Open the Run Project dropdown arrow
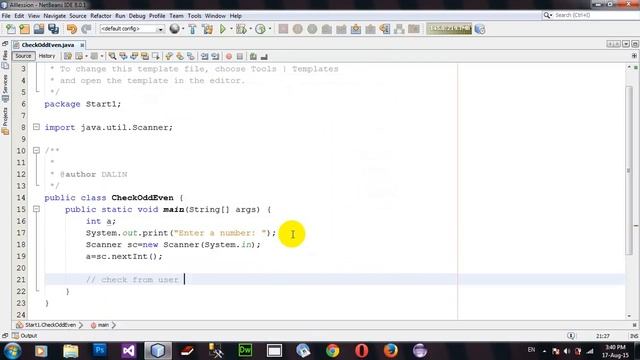640x360 pixels. click(231, 29)
